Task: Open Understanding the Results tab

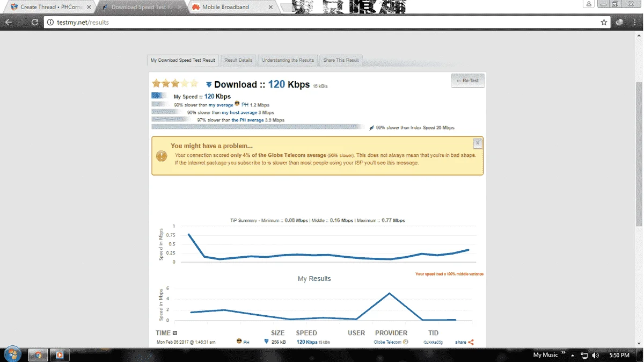Action: [288, 60]
